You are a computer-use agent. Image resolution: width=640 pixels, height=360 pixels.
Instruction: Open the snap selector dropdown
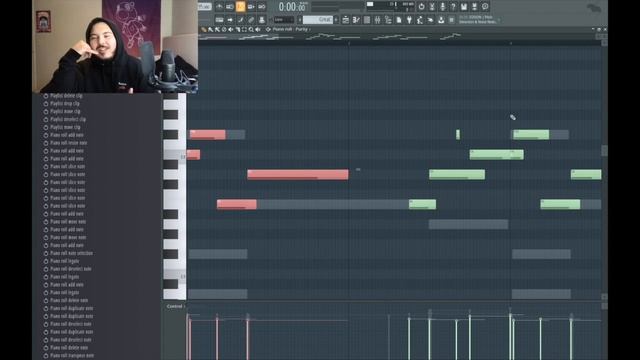point(284,20)
